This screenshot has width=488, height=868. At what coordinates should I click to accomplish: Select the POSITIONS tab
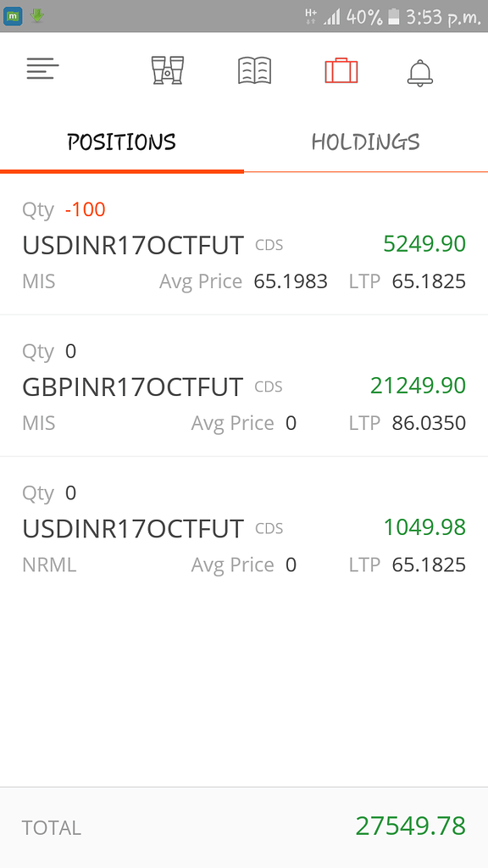coord(121,142)
